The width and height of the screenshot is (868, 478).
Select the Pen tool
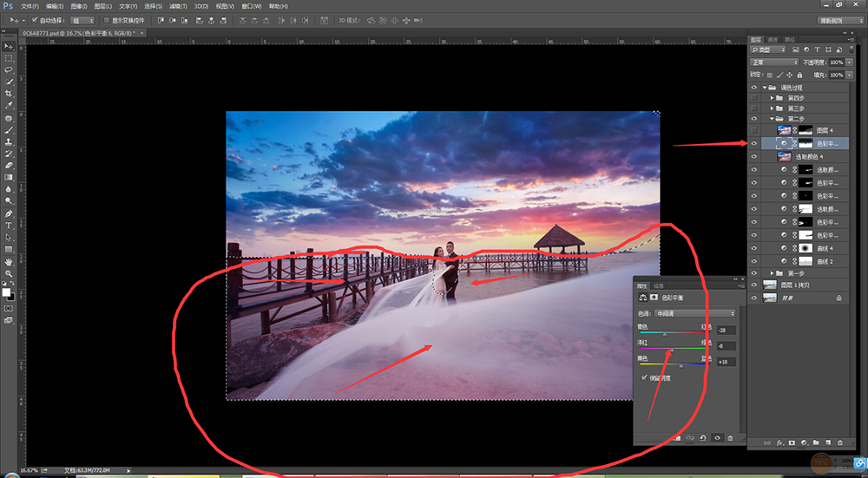(9, 213)
